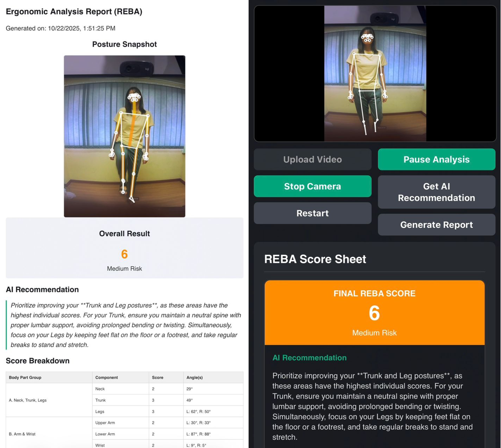Restart the REBA analysis session
Screen dimensions: 501x448
312,213
